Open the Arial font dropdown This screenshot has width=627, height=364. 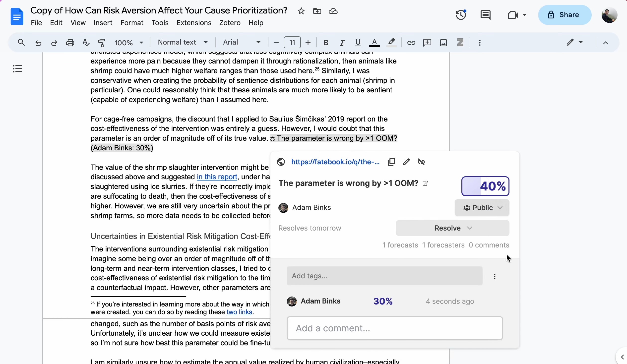tap(242, 42)
